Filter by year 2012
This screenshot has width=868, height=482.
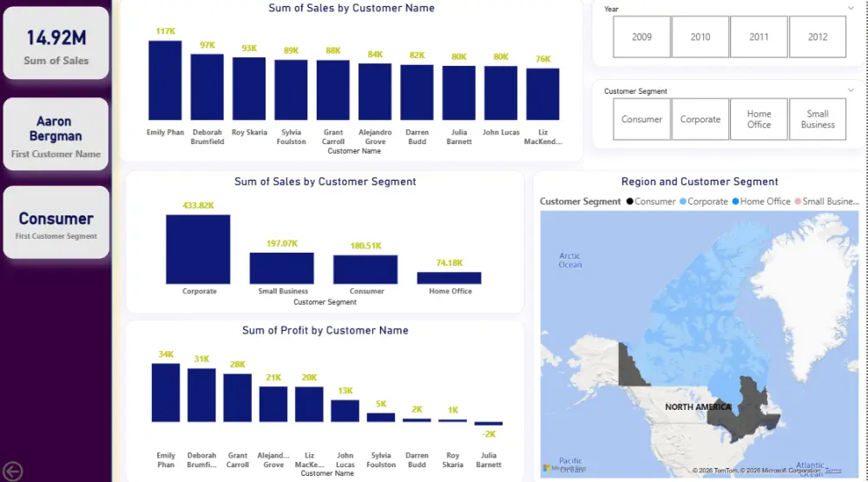coord(818,36)
